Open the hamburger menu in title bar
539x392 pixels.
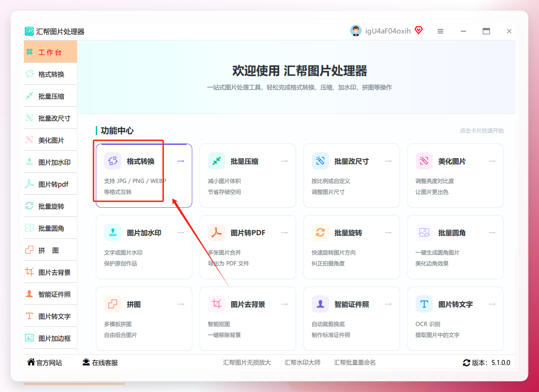(440, 31)
